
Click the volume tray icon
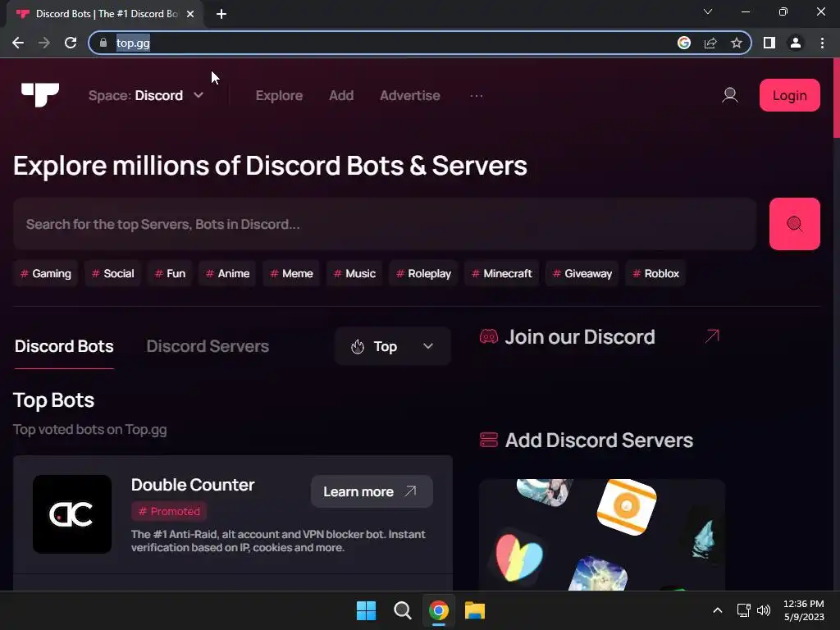764,610
